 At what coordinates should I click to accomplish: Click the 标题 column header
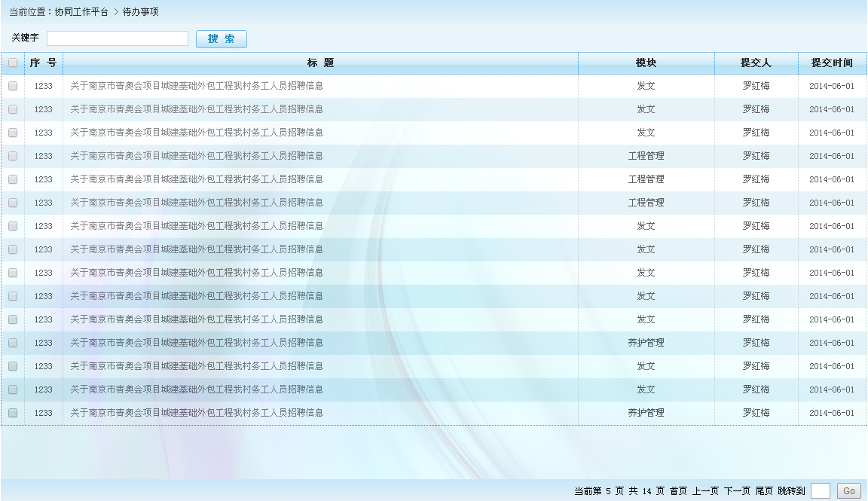point(320,63)
